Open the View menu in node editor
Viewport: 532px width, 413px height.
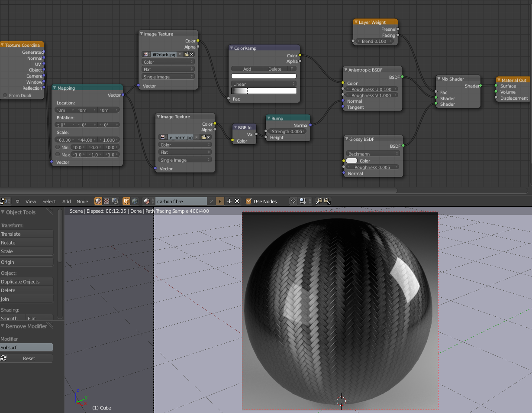[x=31, y=202]
